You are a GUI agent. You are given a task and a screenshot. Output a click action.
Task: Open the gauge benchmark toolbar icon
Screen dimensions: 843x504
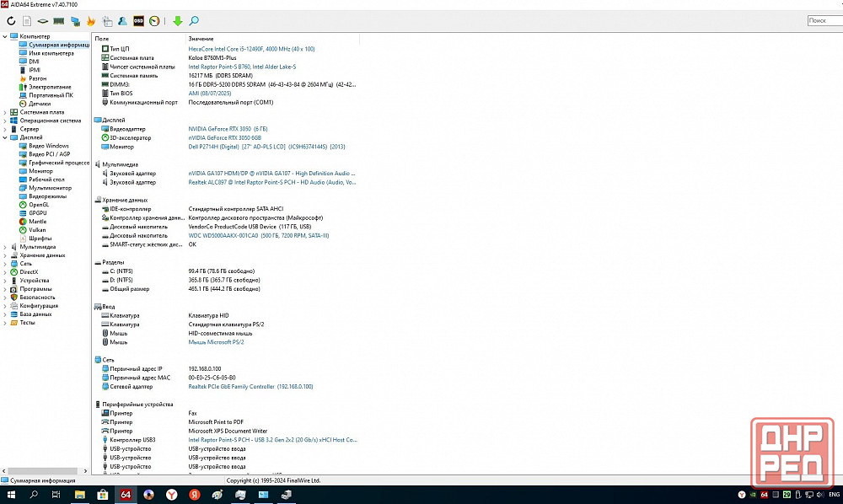tap(155, 20)
